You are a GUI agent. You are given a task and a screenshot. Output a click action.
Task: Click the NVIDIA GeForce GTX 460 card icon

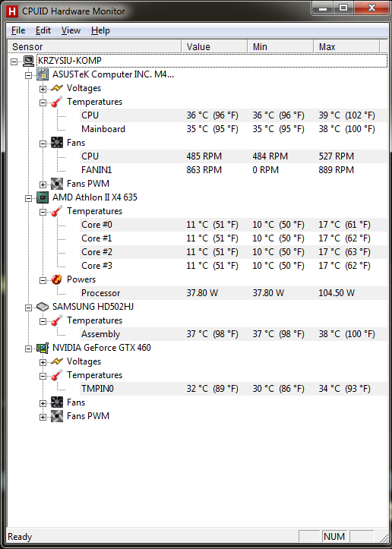pos(43,348)
